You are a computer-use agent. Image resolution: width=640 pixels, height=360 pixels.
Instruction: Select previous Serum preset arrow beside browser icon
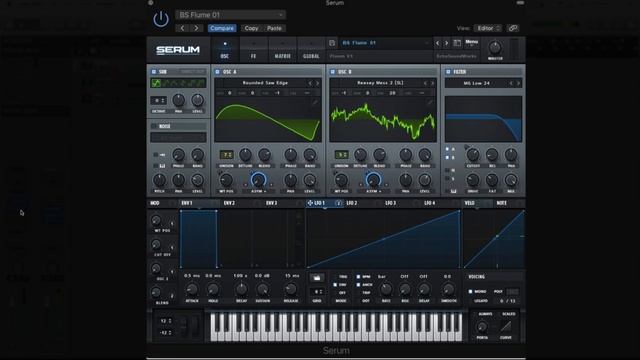pyautogui.click(x=438, y=43)
